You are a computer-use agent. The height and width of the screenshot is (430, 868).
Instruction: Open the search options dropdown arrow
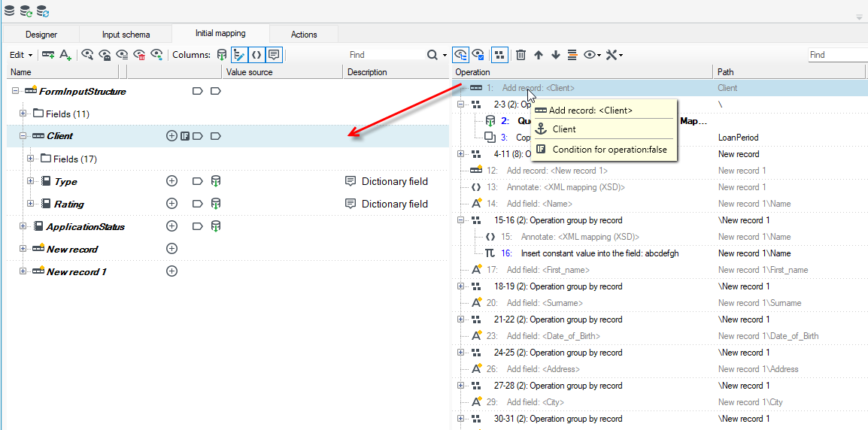coord(445,56)
